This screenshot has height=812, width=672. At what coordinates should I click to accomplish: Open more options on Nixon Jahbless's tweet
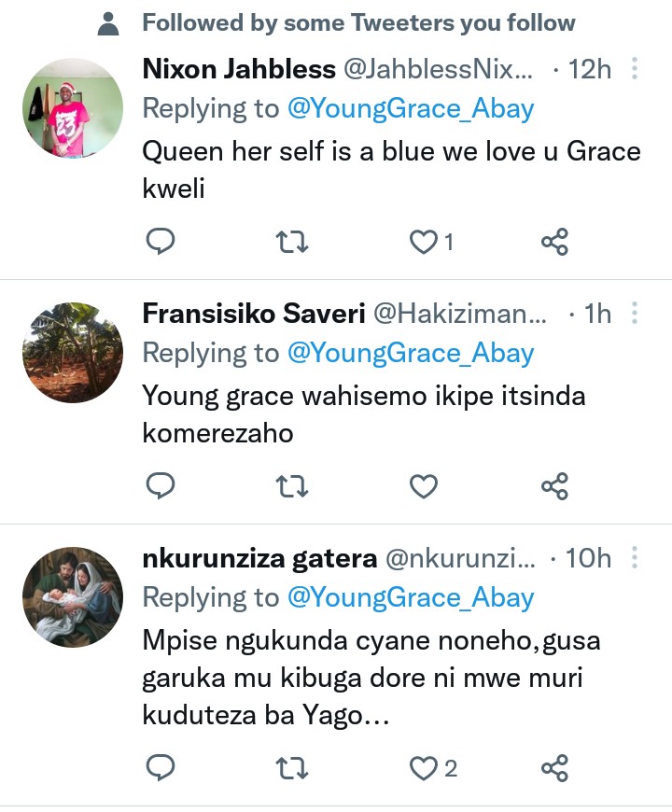pyautogui.click(x=635, y=69)
